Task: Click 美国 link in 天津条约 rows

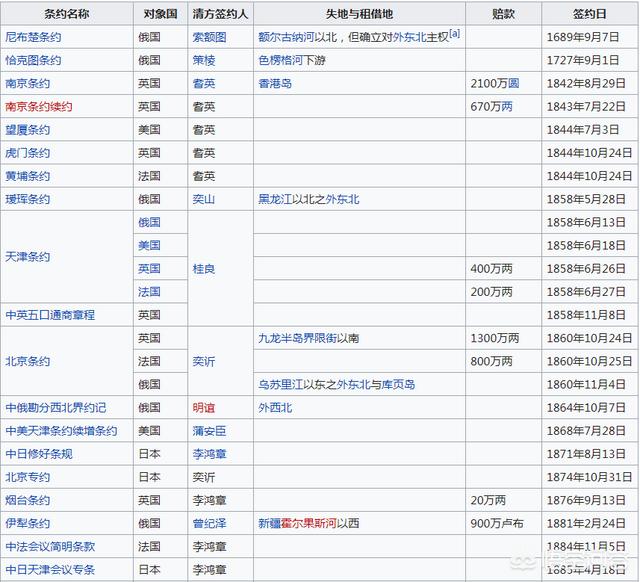Action: click(x=149, y=246)
